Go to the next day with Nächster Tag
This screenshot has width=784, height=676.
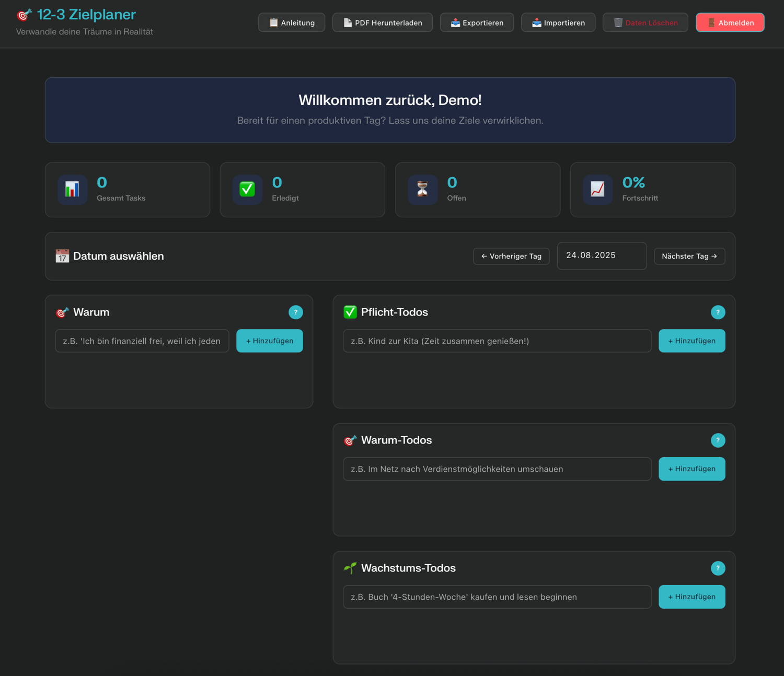[690, 256]
